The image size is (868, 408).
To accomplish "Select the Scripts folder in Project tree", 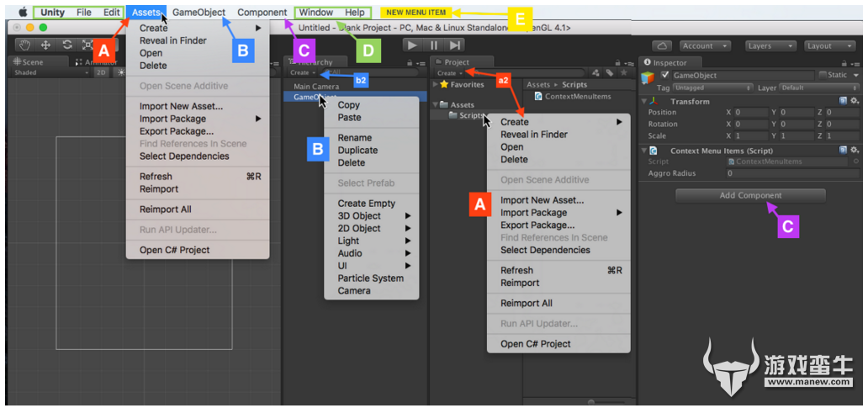I will click(x=466, y=115).
